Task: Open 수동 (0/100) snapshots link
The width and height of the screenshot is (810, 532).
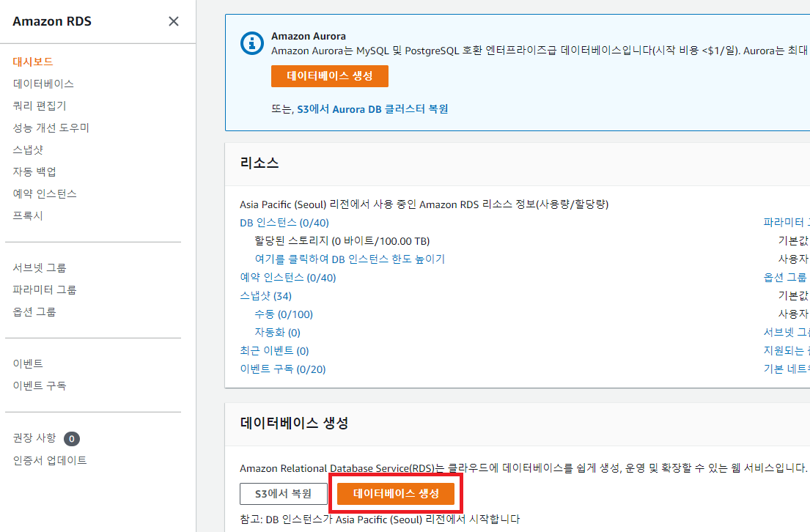Action: pos(284,314)
